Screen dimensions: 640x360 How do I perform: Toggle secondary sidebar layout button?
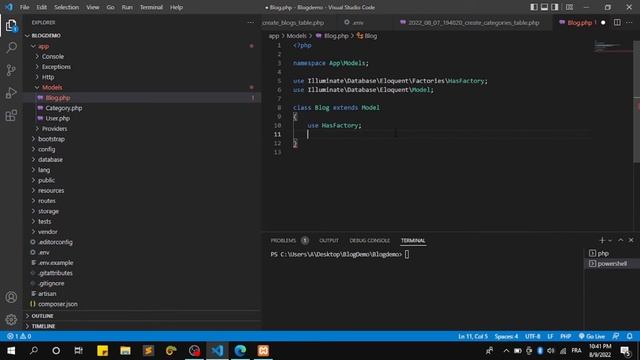pyautogui.click(x=555, y=7)
